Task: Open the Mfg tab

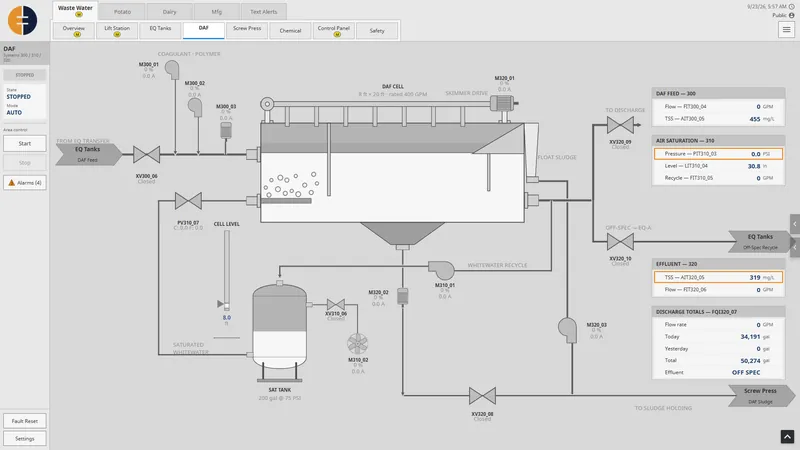Action: coord(216,12)
